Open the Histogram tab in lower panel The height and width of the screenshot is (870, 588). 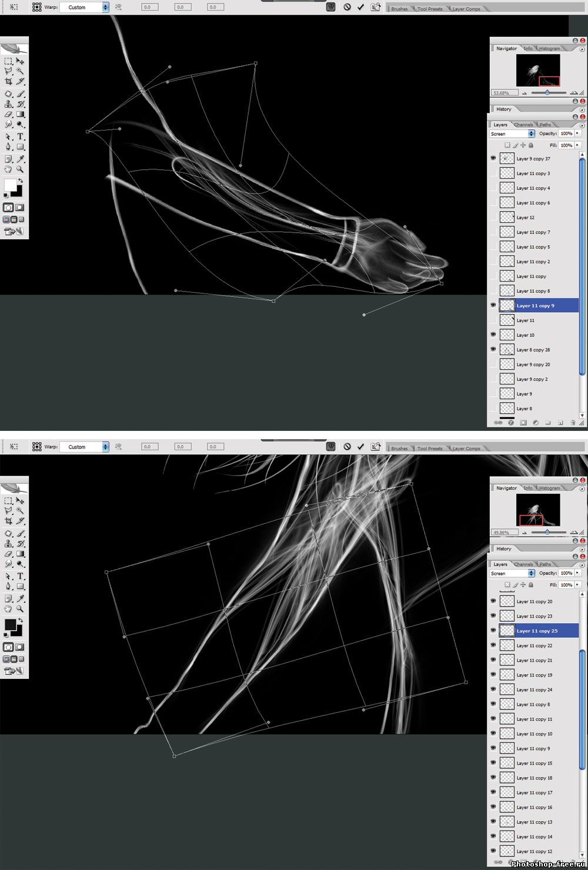click(549, 488)
